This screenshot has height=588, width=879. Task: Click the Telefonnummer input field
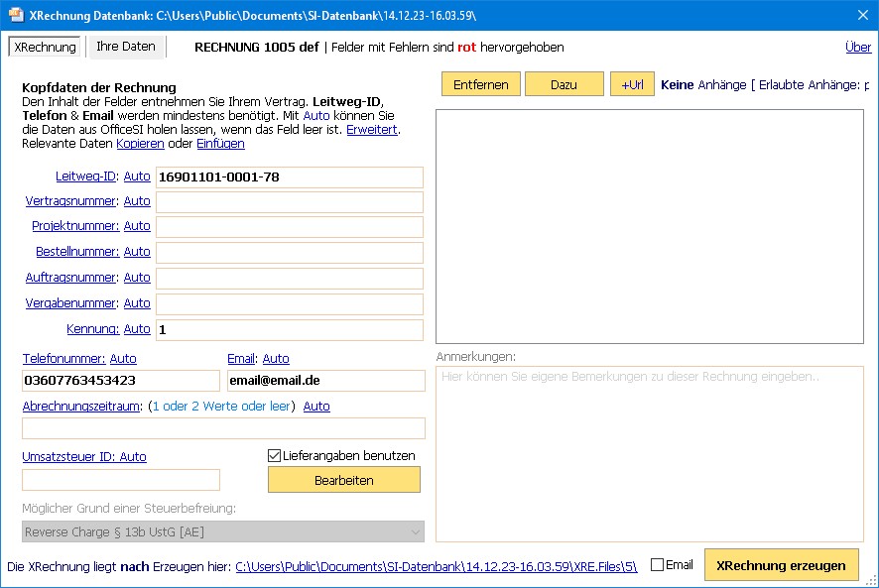coord(120,381)
